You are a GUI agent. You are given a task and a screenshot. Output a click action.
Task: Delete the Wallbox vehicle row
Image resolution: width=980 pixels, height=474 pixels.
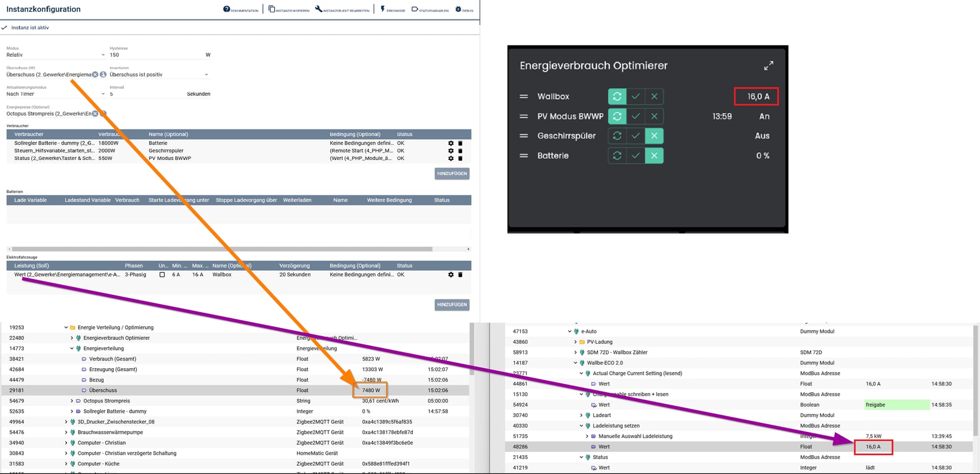tap(460, 275)
